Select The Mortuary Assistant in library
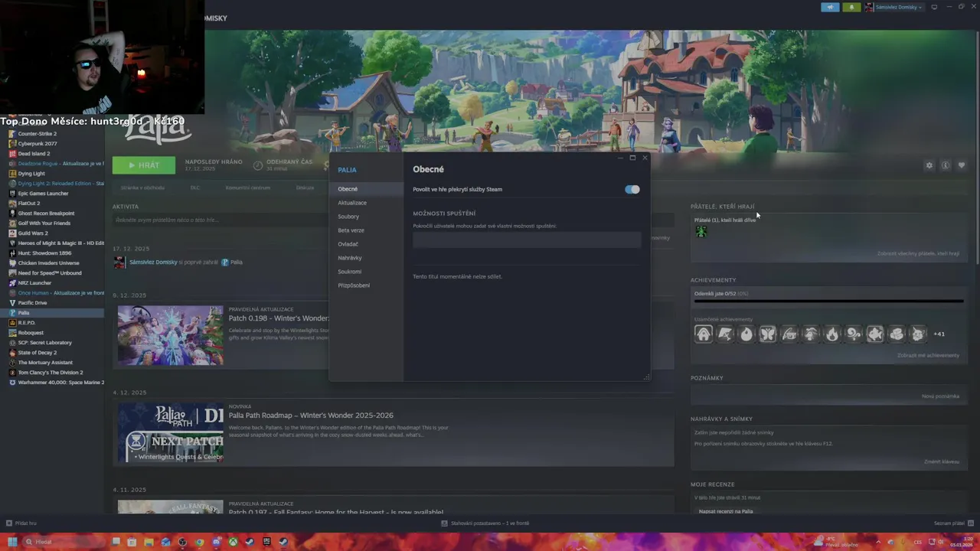 coord(52,363)
